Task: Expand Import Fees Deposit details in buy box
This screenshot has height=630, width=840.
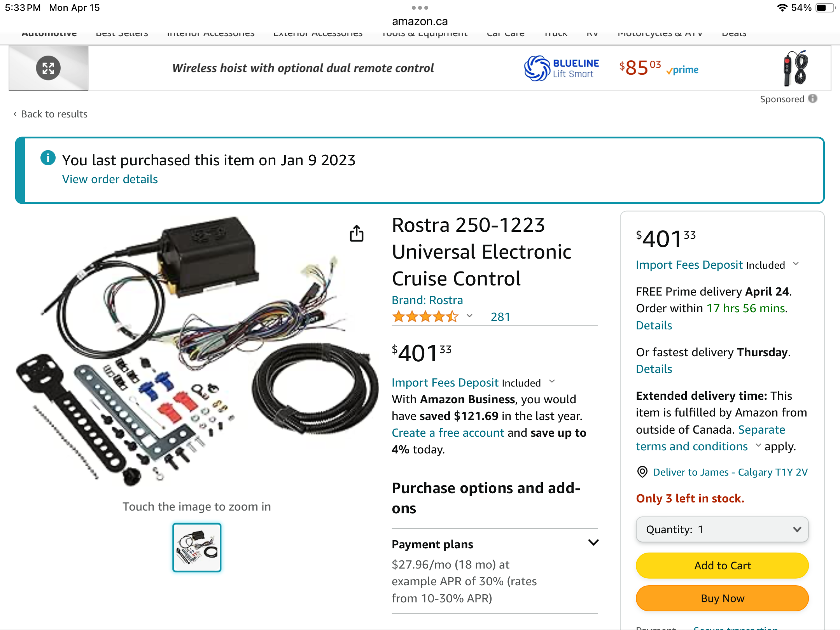Action: click(x=796, y=264)
